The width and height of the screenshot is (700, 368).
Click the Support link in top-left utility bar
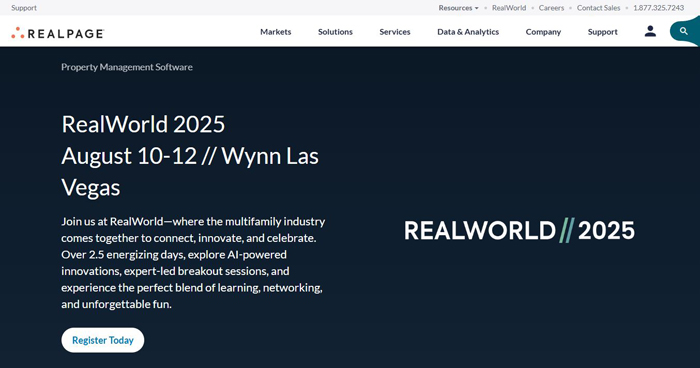point(24,8)
